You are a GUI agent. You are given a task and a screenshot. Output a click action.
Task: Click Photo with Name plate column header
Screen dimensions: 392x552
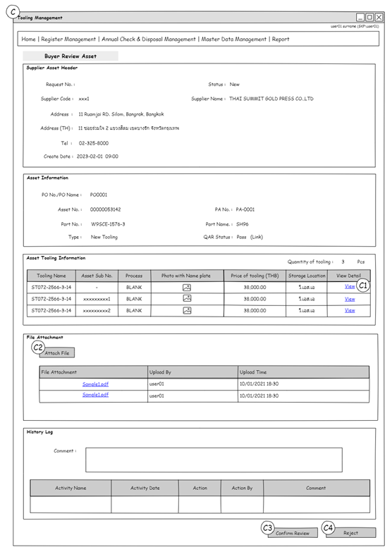coord(187,276)
